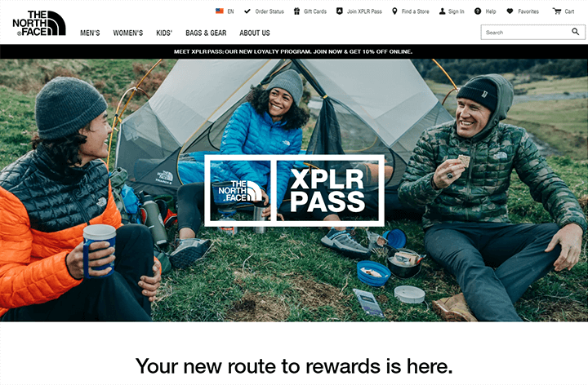
Task: Focus the Search input field
Action: (x=527, y=32)
